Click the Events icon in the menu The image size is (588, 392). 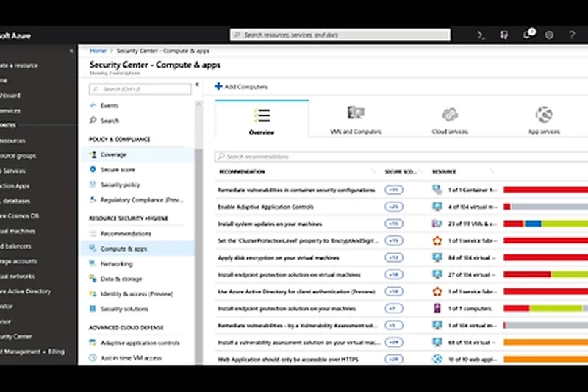click(93, 105)
